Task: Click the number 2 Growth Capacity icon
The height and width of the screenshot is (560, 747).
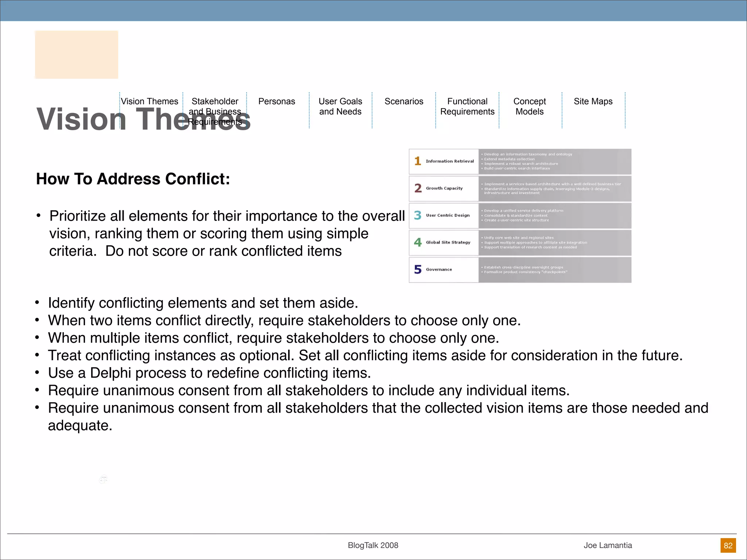Action: pyautogui.click(x=418, y=188)
